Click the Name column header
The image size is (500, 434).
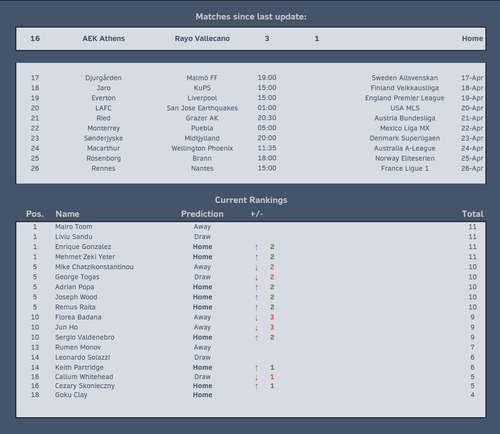pyautogui.click(x=67, y=214)
